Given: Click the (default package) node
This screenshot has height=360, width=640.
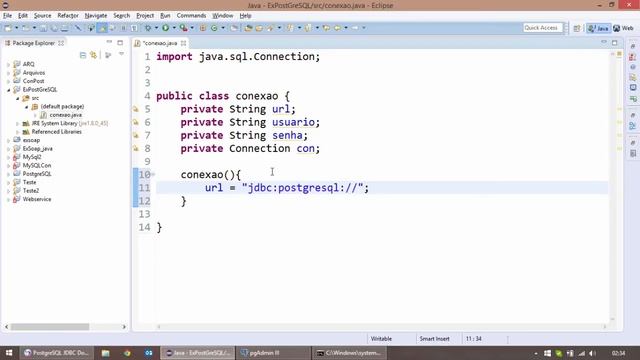Looking at the screenshot, I should pos(62,107).
